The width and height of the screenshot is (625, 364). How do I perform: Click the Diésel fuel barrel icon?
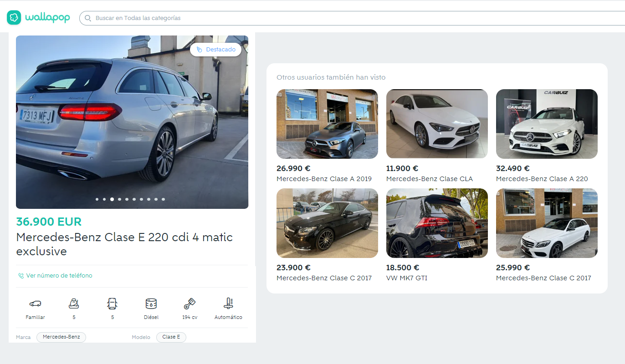(151, 303)
